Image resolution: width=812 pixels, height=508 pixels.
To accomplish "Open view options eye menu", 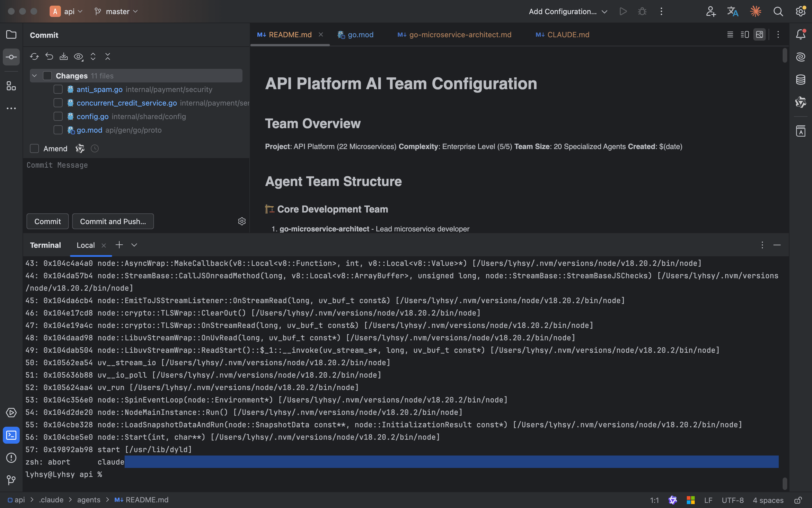I will click(x=78, y=56).
